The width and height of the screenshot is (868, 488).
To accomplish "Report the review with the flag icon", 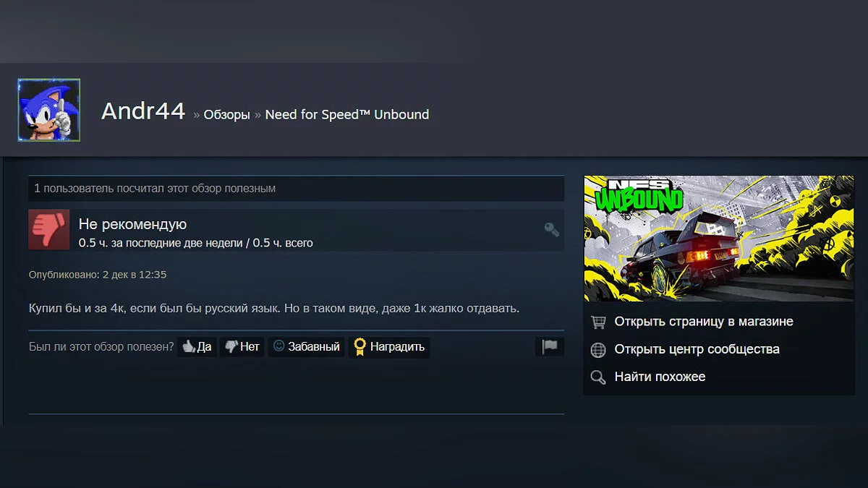I will pyautogui.click(x=550, y=346).
